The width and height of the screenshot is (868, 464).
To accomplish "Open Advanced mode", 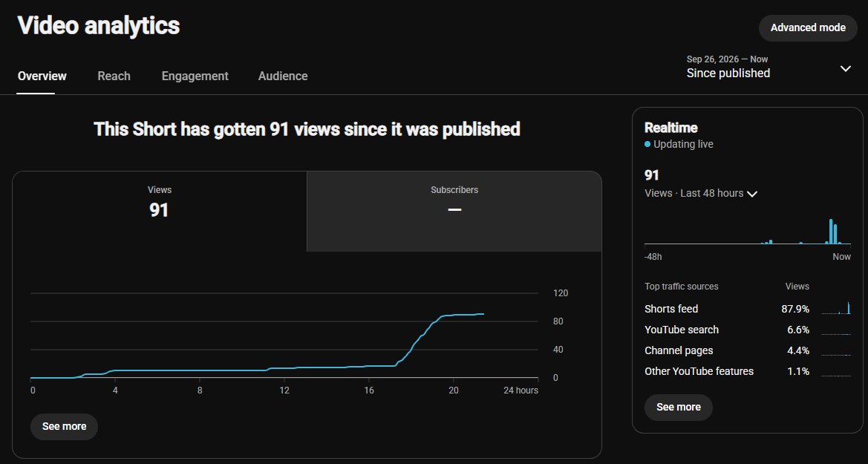I will point(808,27).
